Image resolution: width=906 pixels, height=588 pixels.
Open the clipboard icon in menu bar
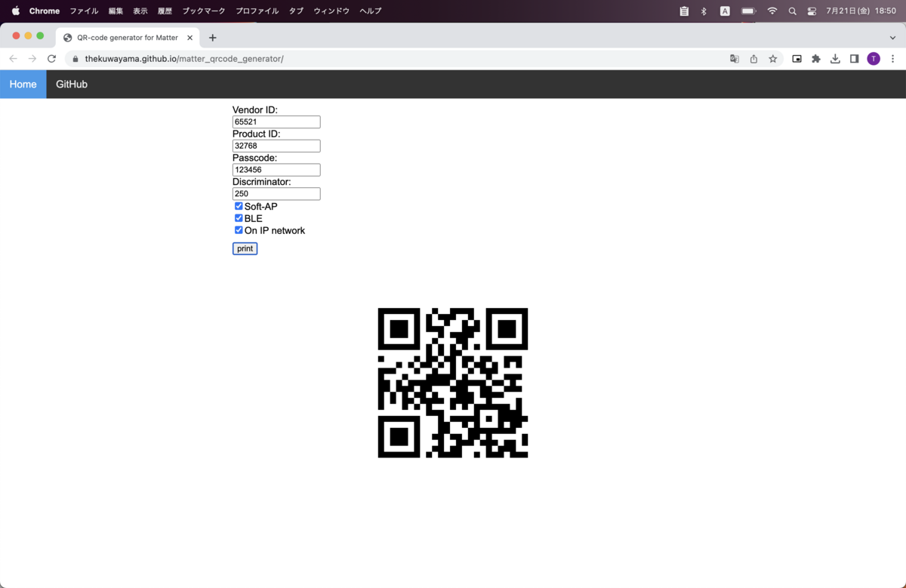click(684, 11)
